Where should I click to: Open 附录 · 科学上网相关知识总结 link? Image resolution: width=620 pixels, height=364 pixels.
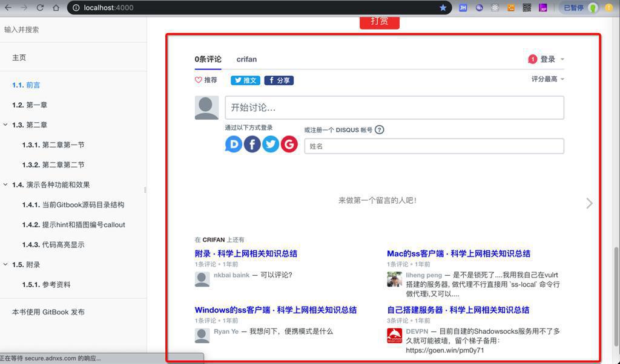coord(246,253)
